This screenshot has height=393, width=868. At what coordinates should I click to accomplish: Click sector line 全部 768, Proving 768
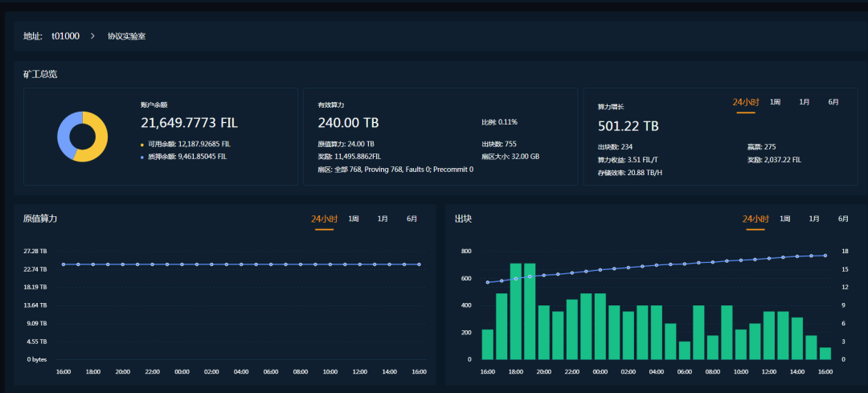395,170
